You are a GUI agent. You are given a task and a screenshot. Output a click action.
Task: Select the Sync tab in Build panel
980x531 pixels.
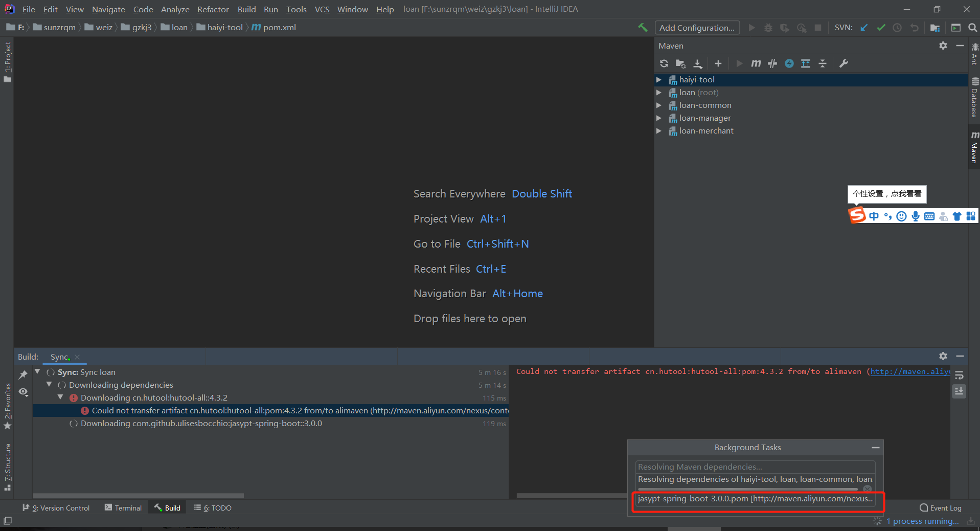pyautogui.click(x=59, y=357)
